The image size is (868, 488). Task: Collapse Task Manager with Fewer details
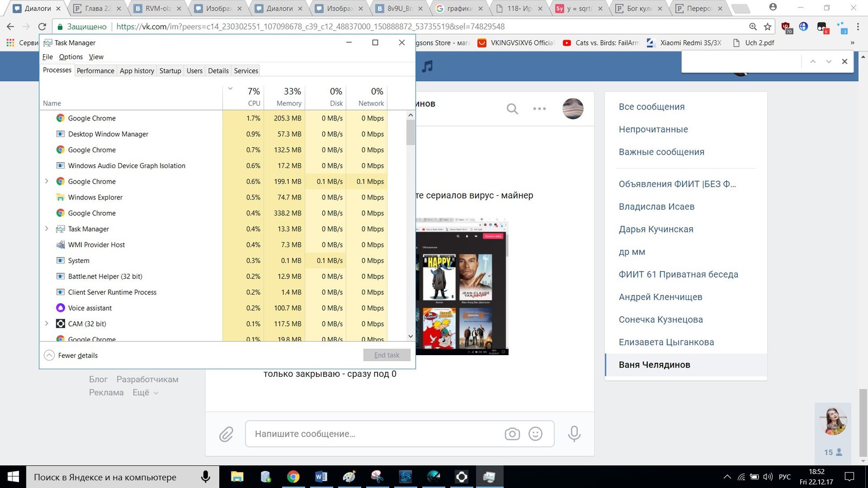71,356
